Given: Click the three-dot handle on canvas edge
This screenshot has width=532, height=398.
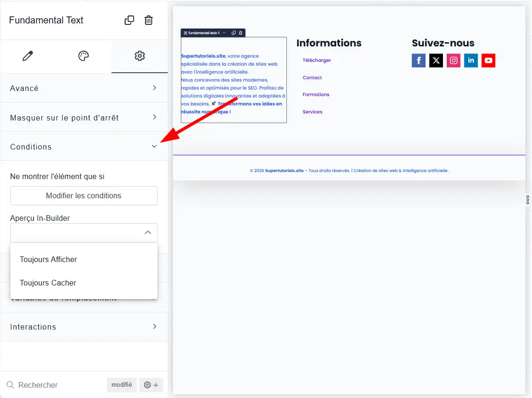Looking at the screenshot, I should [528, 200].
